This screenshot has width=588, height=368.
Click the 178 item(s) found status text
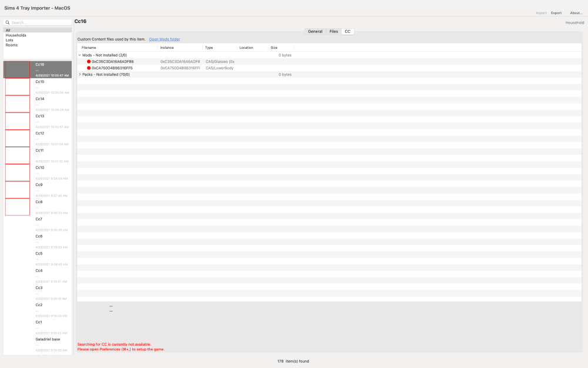coord(293,362)
